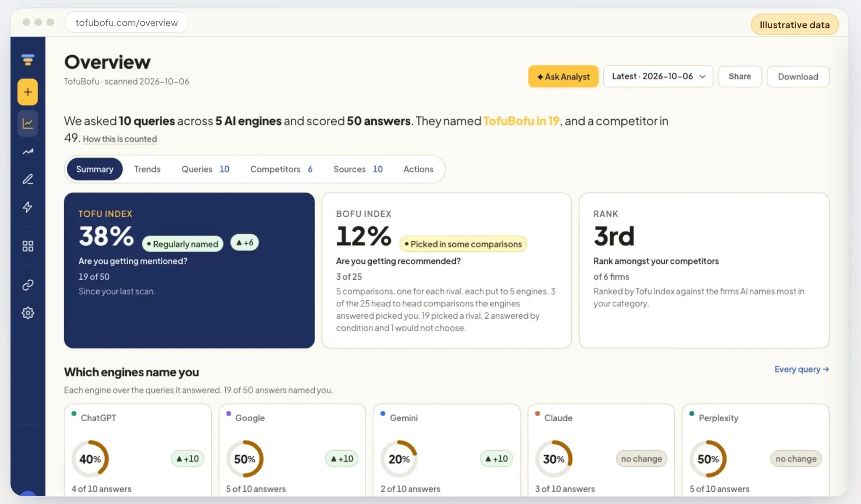The width and height of the screenshot is (861, 504).
Task: Click the "TofuBofu in 19" highlighted text
Action: tap(521, 121)
